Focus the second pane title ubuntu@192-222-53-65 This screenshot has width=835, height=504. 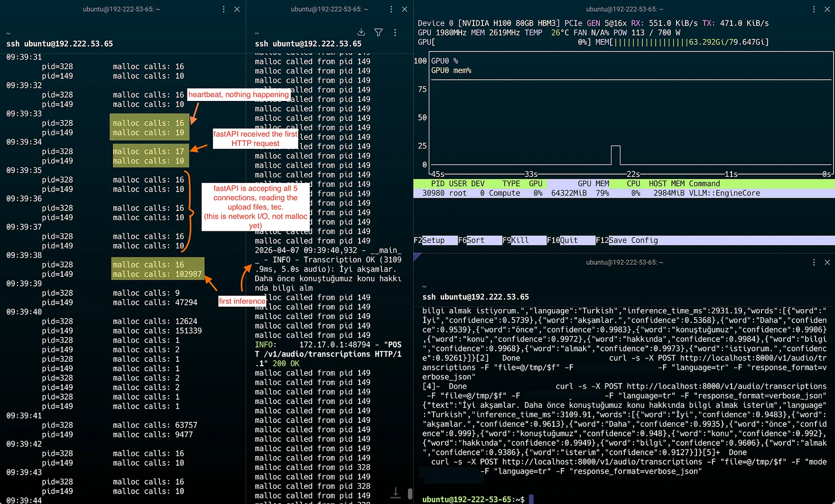pos(329,9)
